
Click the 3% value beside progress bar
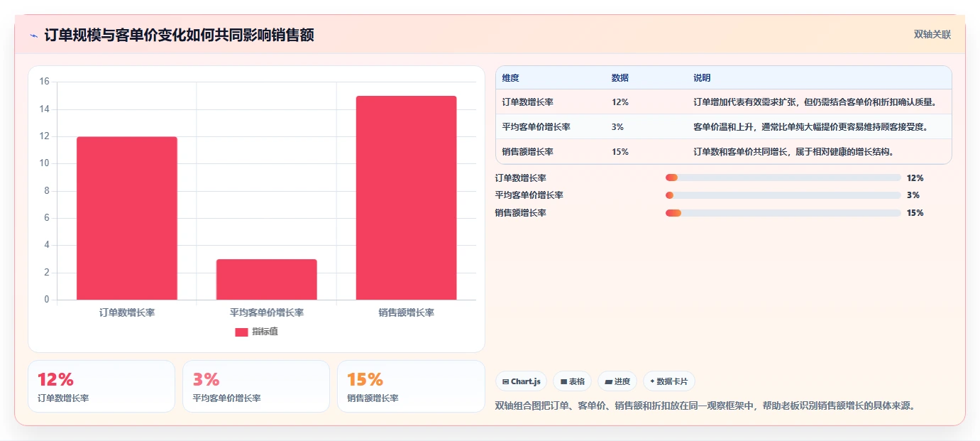913,195
